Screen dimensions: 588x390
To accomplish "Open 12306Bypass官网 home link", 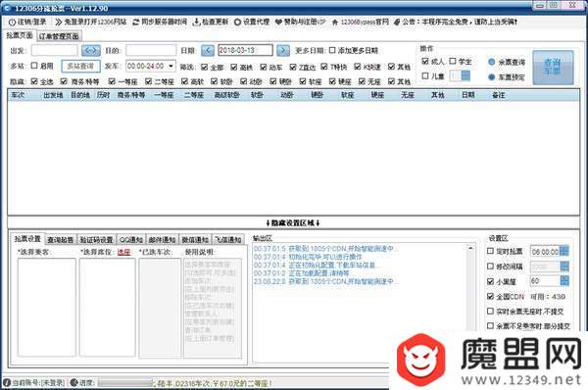I will (x=361, y=23).
